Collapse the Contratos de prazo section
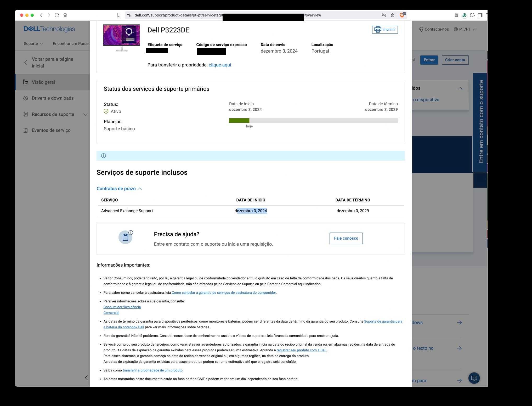 [119, 189]
